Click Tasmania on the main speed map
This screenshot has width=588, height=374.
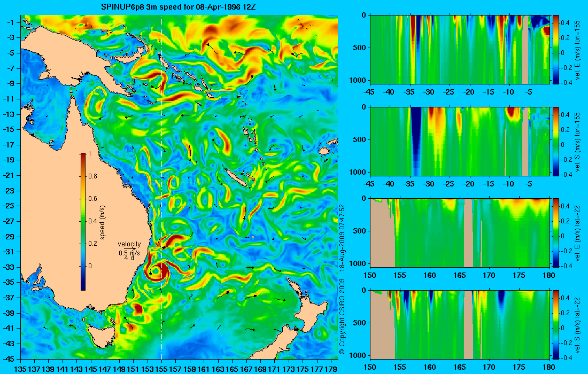pyautogui.click(x=101, y=336)
